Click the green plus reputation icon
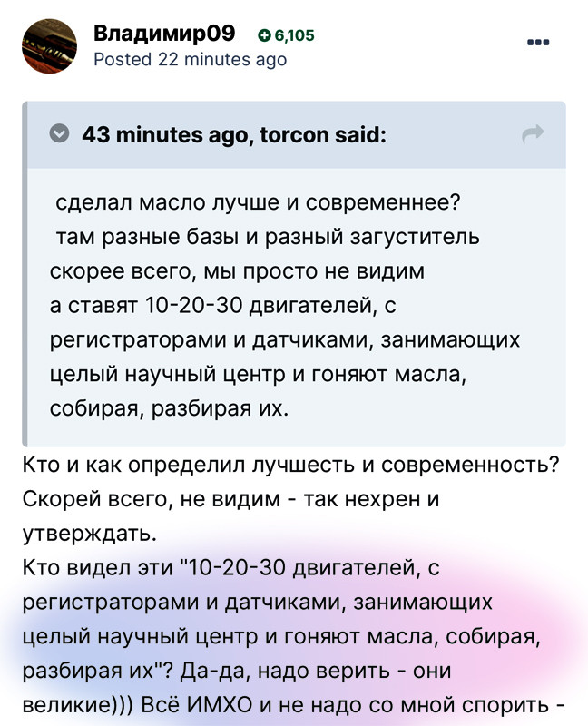Screen dimensions: 588x726 [x=264, y=35]
